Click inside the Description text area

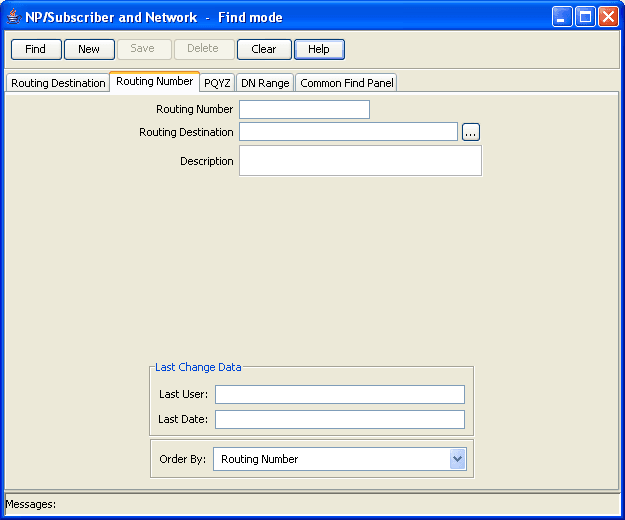click(360, 161)
